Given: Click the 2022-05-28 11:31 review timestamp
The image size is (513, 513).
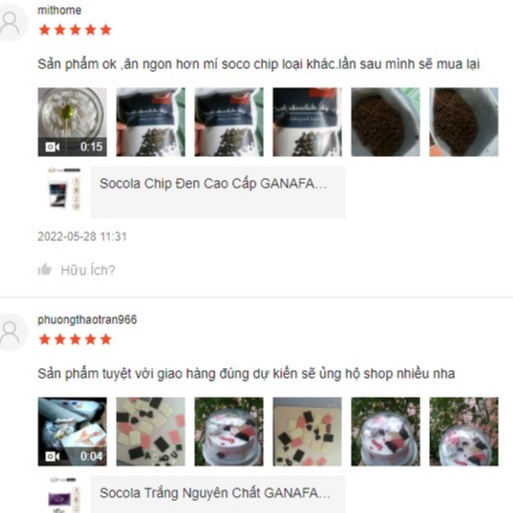Looking at the screenshot, I should point(82,237).
